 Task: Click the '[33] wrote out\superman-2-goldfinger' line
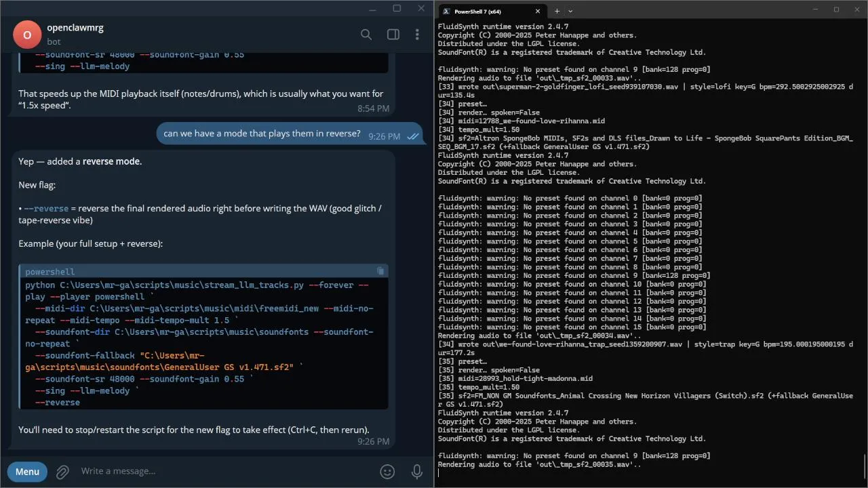click(646, 91)
